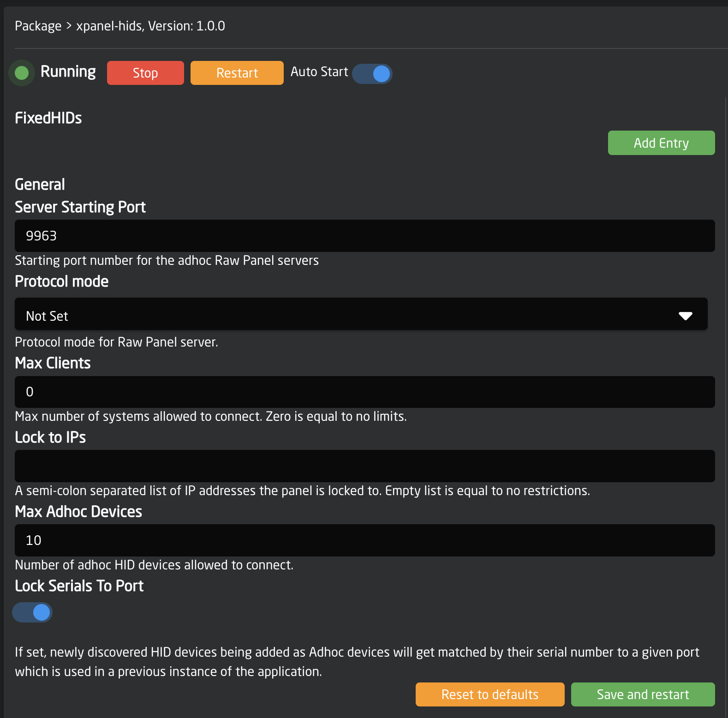Viewport: 728px width, 718px height.
Task: Click the Package breadcrumb link
Action: 38,26
